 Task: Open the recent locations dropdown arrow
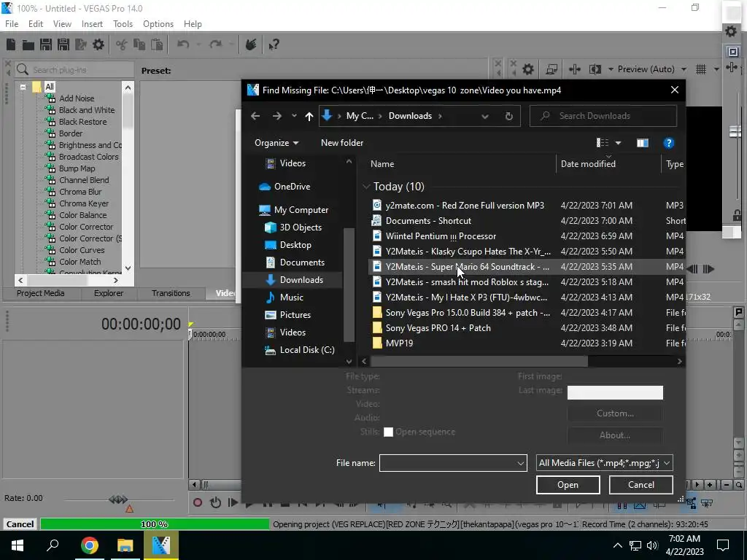294,116
